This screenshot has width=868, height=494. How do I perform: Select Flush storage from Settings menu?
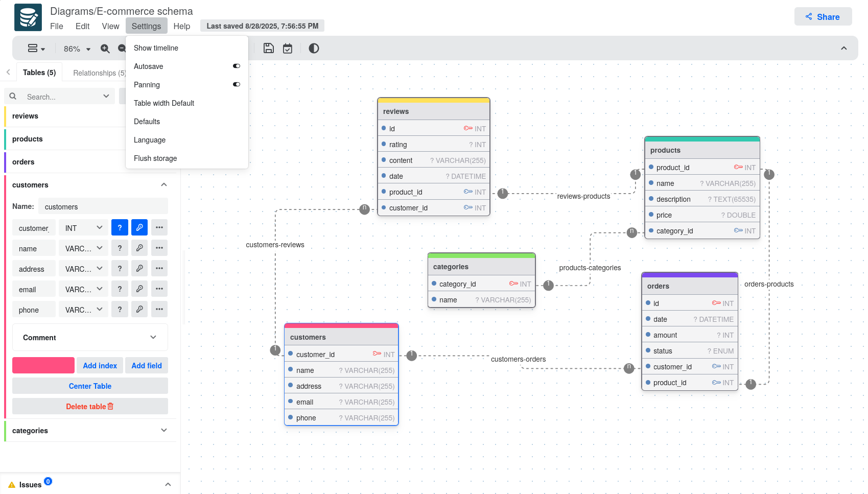155,158
